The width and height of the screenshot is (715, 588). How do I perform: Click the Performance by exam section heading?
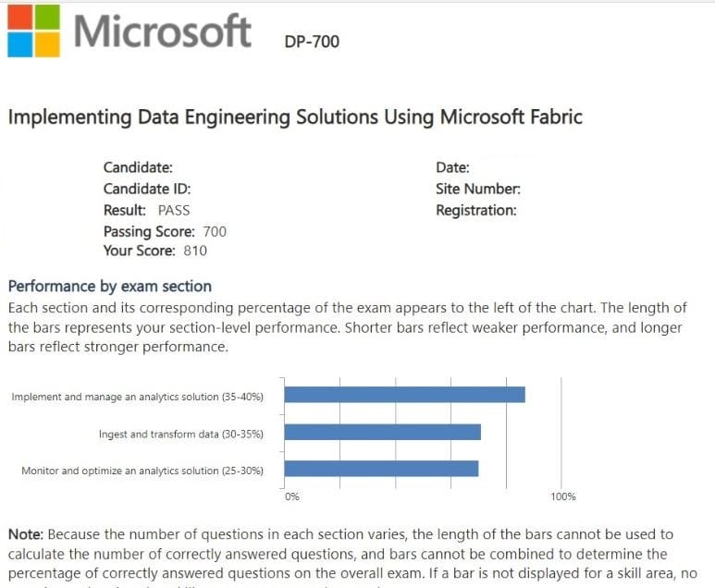109,286
